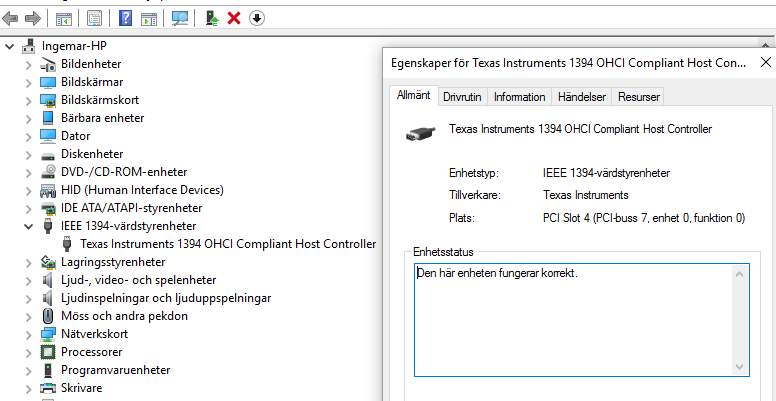The width and height of the screenshot is (776, 401).
Task: Select the Ljudinspelningar och ljuduppspelningar item
Action: pos(166,298)
